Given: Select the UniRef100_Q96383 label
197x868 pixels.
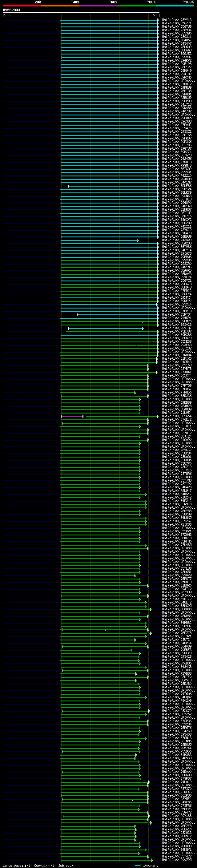Looking at the screenshot, I should pos(176,122).
